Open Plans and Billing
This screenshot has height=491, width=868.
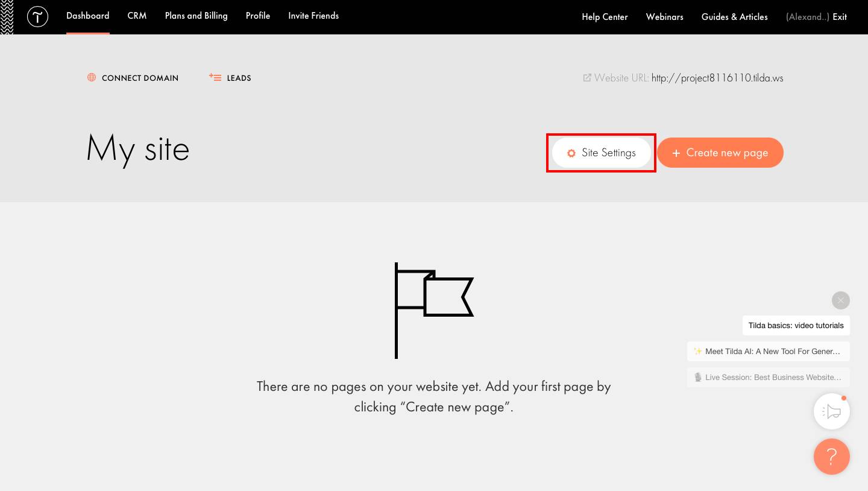pos(196,16)
